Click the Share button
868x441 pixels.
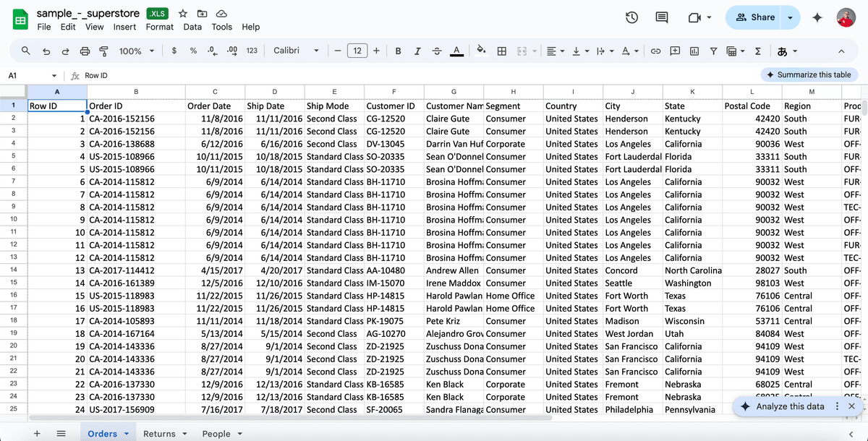(x=757, y=16)
